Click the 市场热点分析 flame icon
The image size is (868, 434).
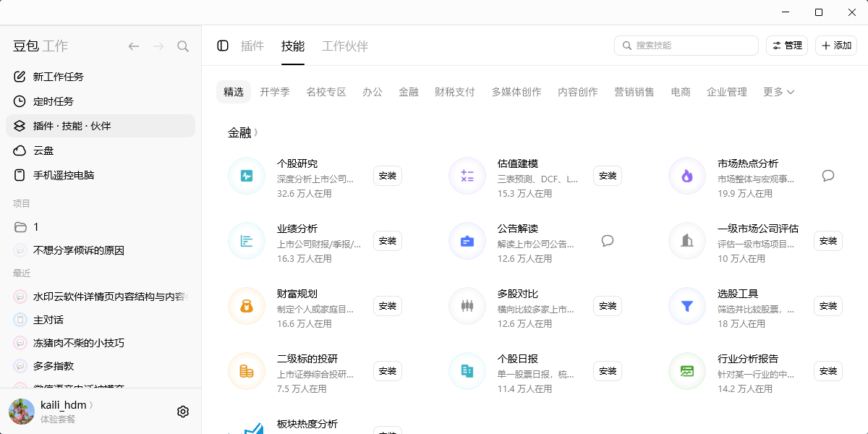click(687, 176)
